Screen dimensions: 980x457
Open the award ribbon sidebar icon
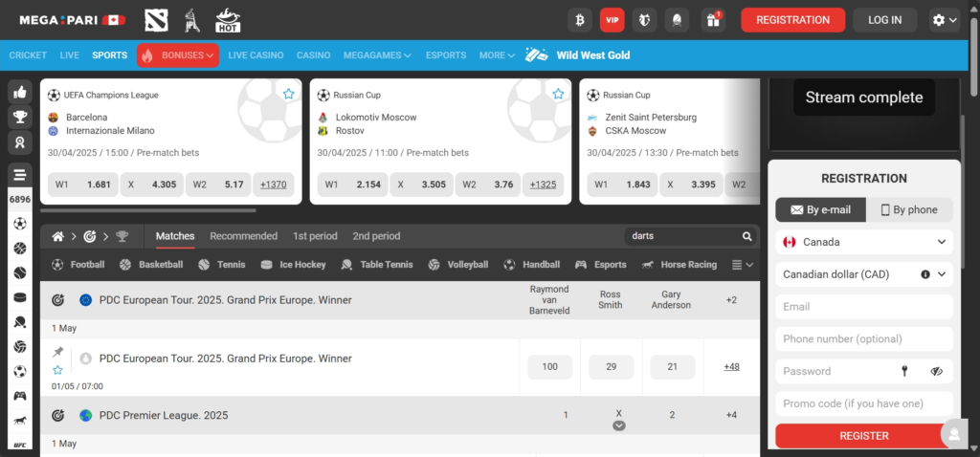tap(20, 142)
